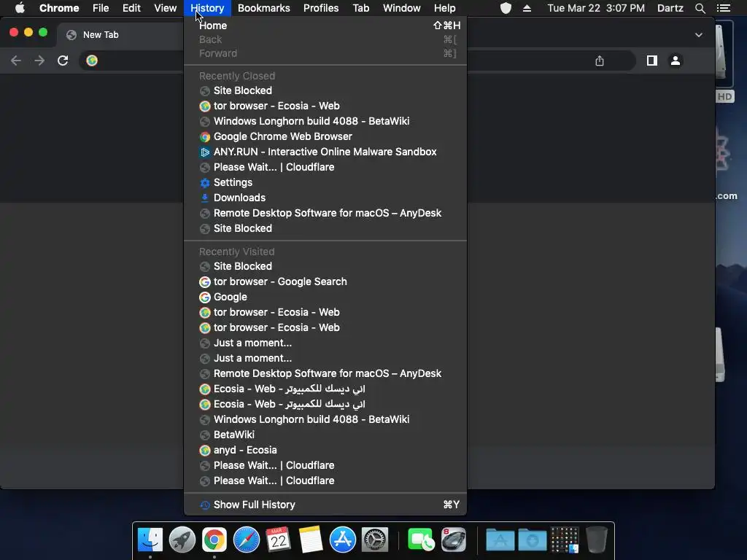Screen dimensions: 747x560
Task: Open Launchpad rocket icon in Dock
Action: [x=182, y=540]
